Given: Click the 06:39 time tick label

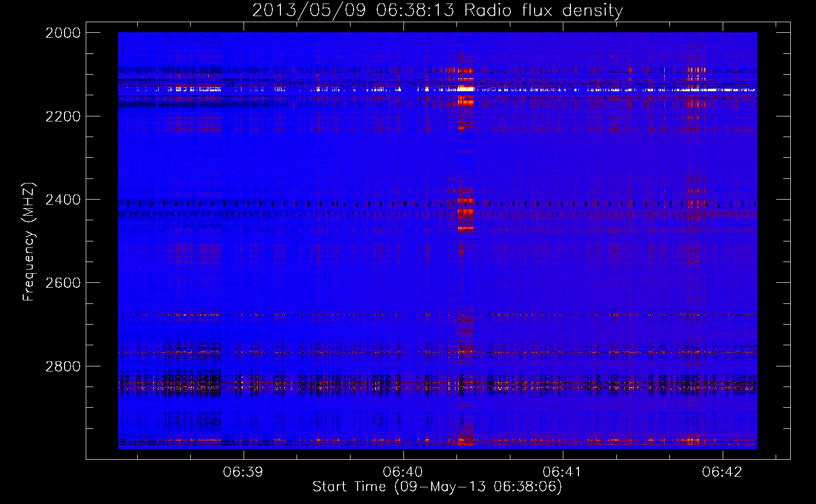Looking at the screenshot, I should [244, 472].
